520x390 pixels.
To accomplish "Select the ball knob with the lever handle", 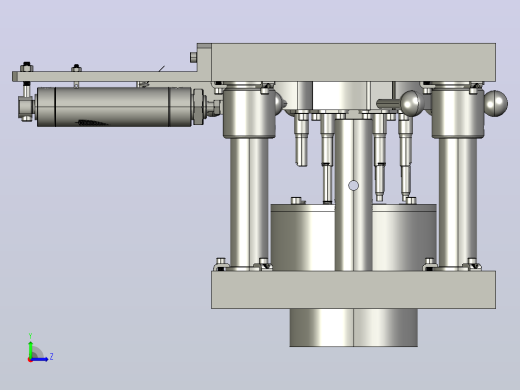I will (x=411, y=103).
